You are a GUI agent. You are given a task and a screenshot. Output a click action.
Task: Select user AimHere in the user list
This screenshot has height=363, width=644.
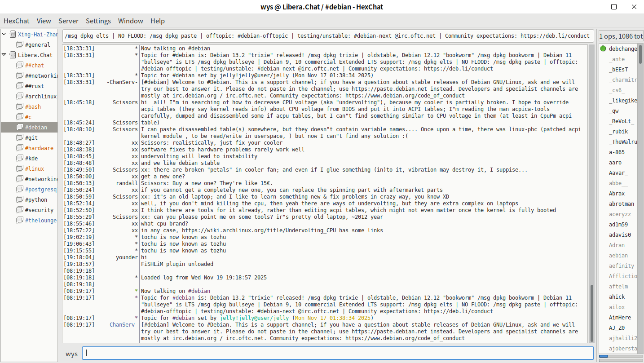(620, 318)
